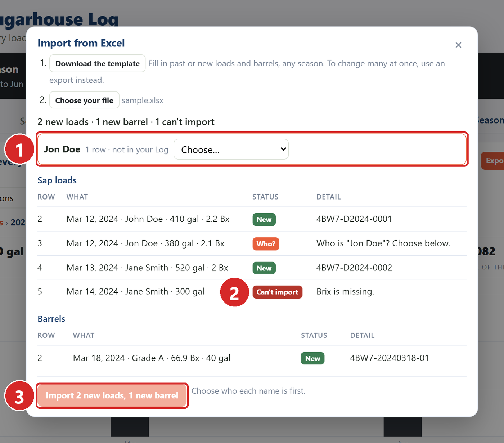Close the Import from Excel dialog
The height and width of the screenshot is (443, 504).
click(x=458, y=45)
